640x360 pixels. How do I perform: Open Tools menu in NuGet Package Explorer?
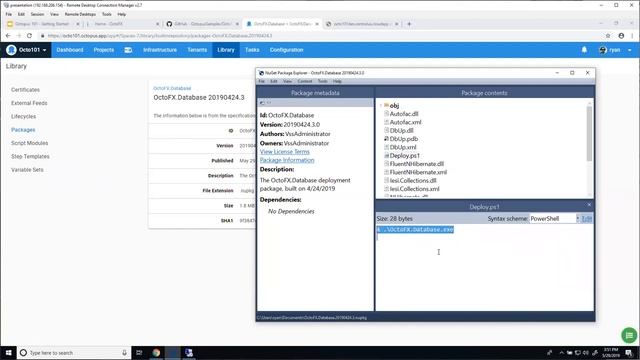point(322,81)
